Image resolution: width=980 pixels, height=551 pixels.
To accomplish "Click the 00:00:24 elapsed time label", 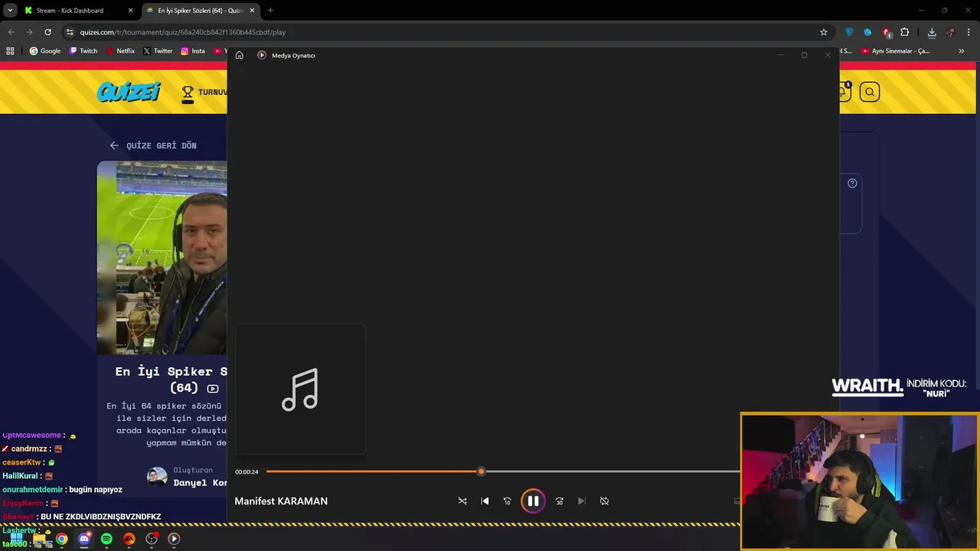I will [x=247, y=471].
